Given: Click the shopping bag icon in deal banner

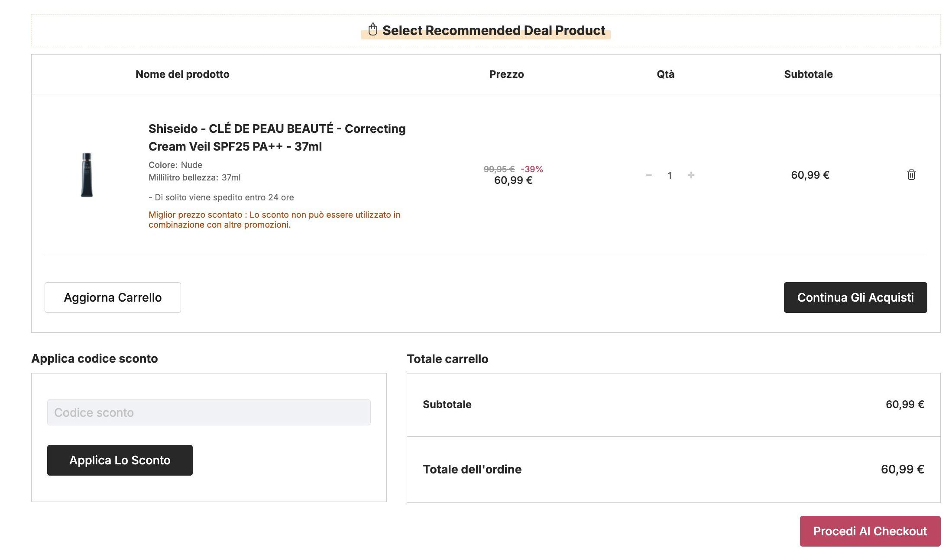Looking at the screenshot, I should point(372,29).
